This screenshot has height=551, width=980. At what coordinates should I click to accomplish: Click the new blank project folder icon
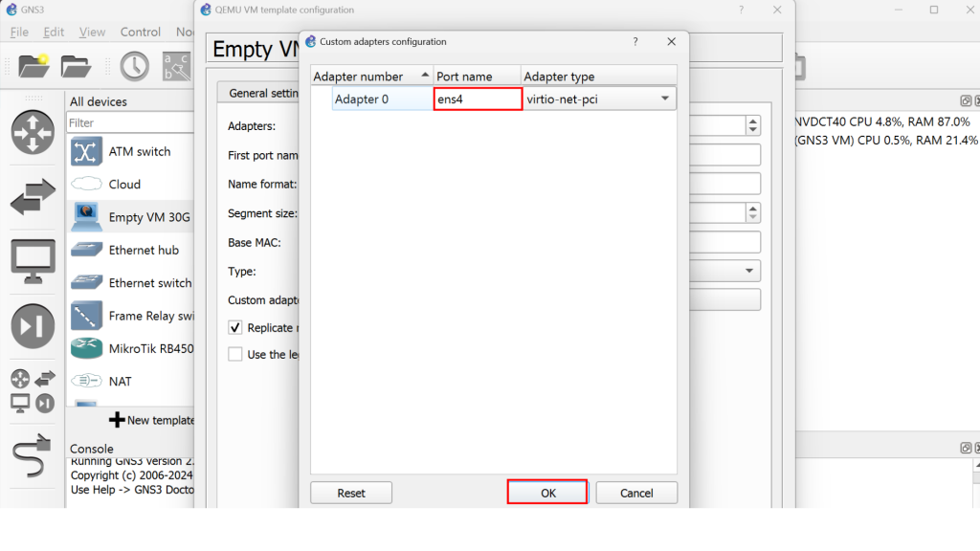click(x=33, y=65)
